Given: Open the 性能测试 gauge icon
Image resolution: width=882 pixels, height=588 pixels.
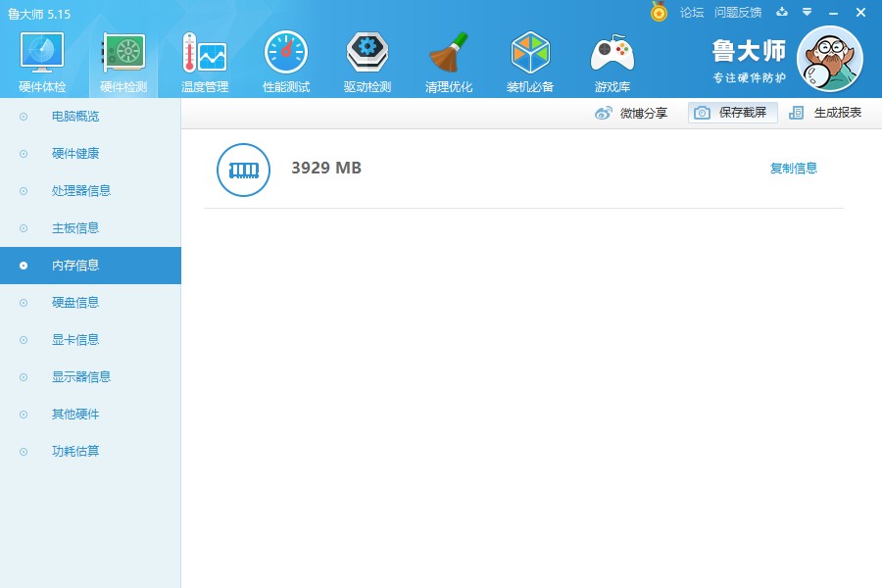Looking at the screenshot, I should pyautogui.click(x=286, y=53).
